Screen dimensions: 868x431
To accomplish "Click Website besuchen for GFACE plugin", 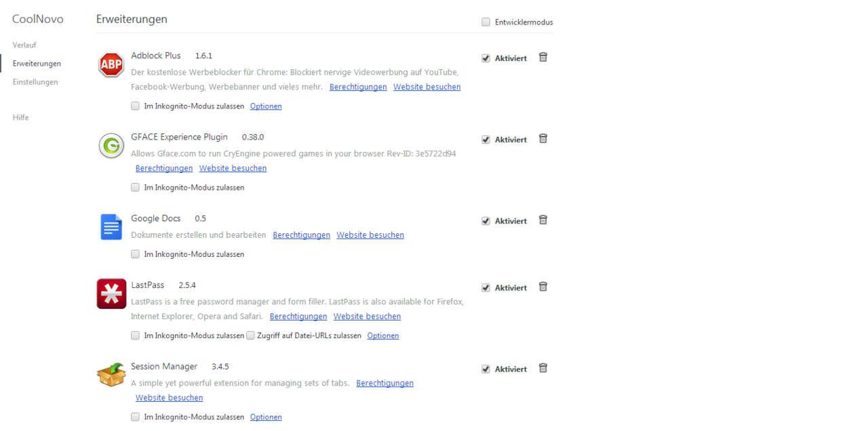I will pos(233,169).
